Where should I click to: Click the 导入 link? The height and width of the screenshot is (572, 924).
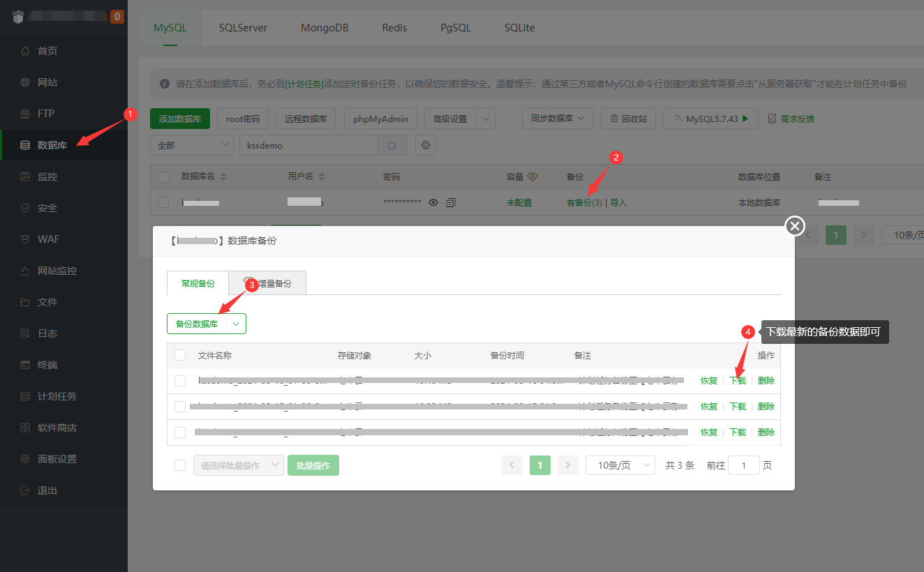pos(618,203)
